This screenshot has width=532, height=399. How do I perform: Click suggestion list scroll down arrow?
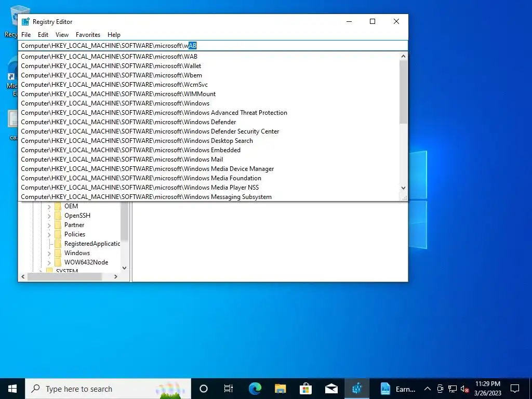click(x=403, y=188)
